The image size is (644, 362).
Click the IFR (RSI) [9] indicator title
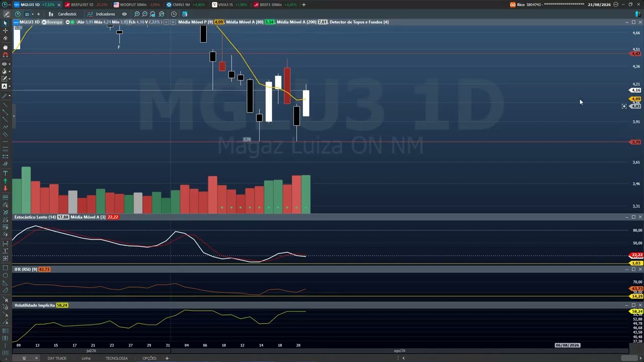[x=26, y=269]
